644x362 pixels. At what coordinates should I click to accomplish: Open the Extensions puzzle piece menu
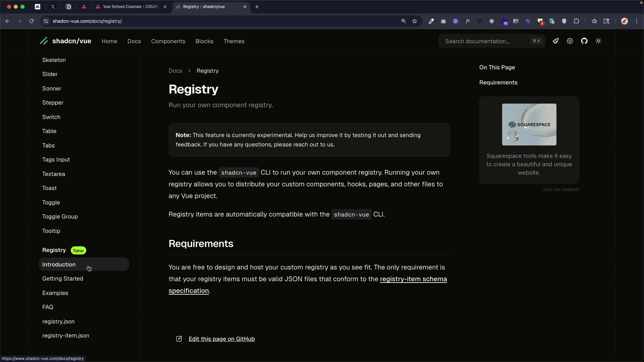click(577, 21)
